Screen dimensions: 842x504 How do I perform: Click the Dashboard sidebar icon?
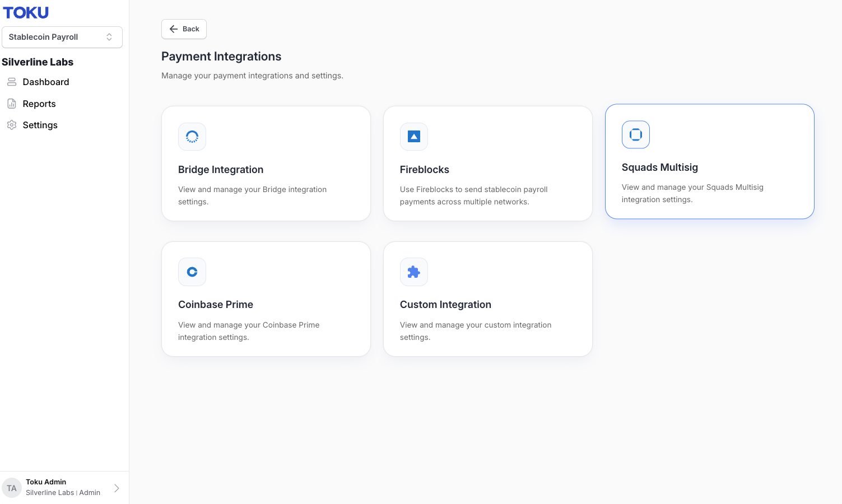pyautogui.click(x=12, y=82)
